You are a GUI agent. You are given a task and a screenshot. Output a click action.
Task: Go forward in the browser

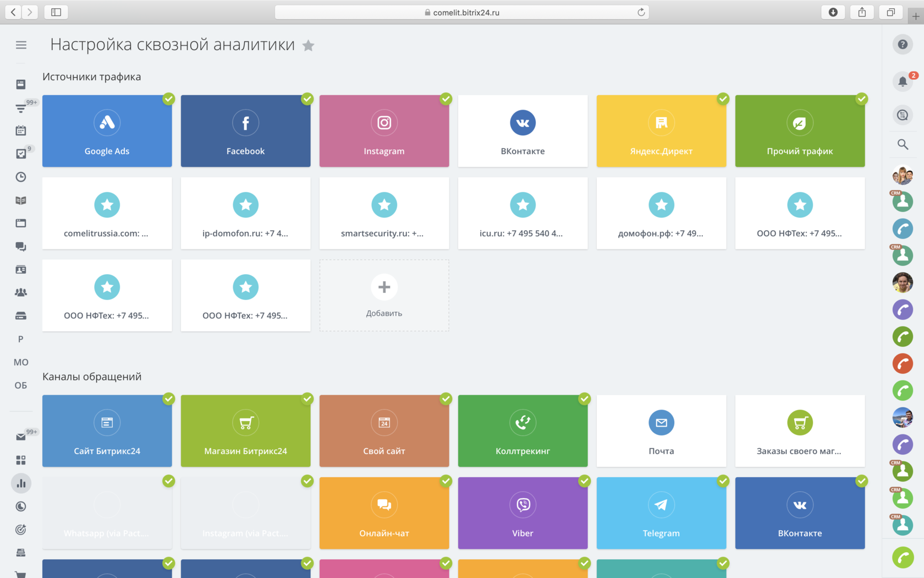[x=30, y=12]
